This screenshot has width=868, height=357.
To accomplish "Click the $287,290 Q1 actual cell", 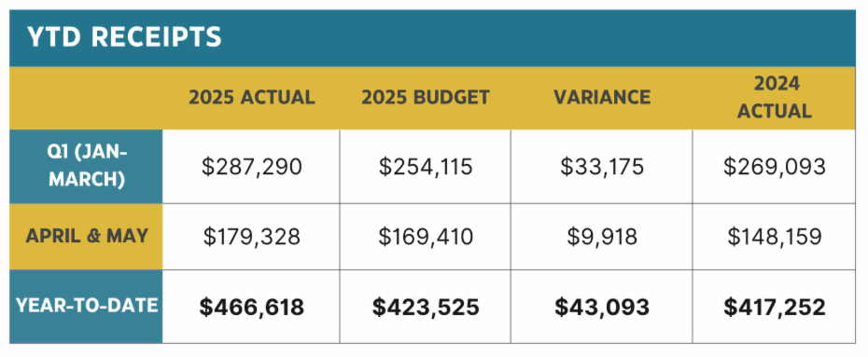I will (x=251, y=166).
